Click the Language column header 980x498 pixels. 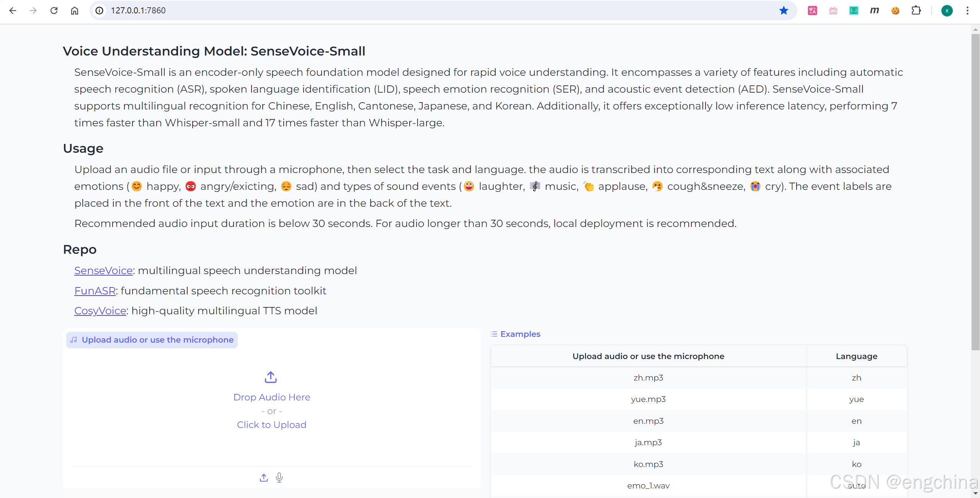[857, 356]
